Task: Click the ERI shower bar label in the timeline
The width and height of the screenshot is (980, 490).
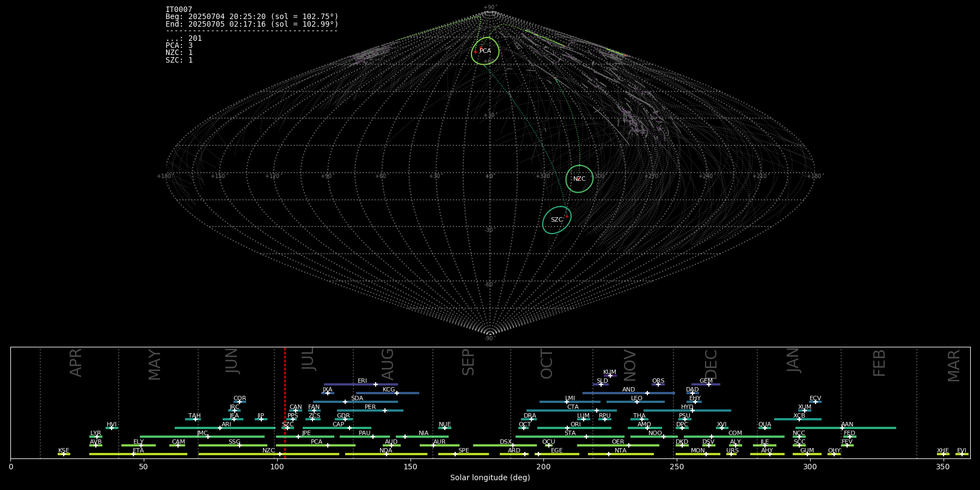Action: (x=362, y=381)
